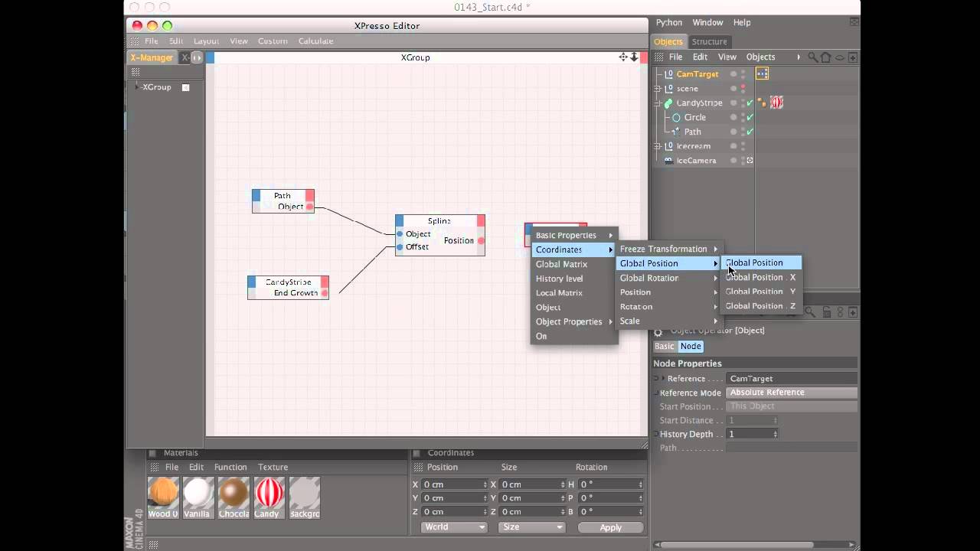
Task: Choose Global Position . X entry
Action: 760,277
